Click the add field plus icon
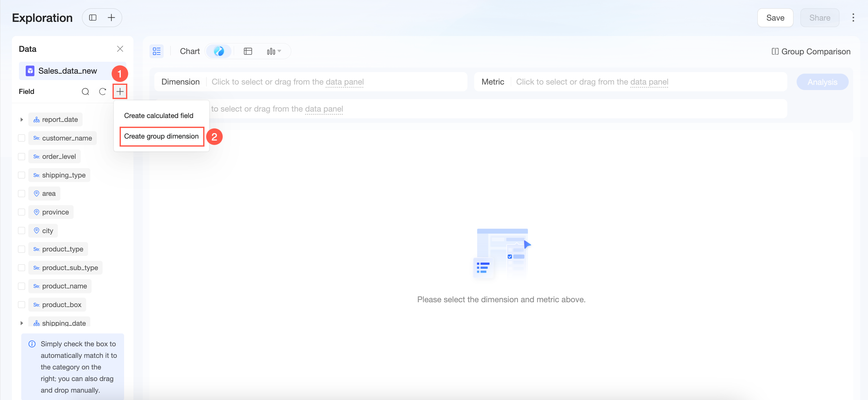This screenshot has width=868, height=400. [x=120, y=92]
